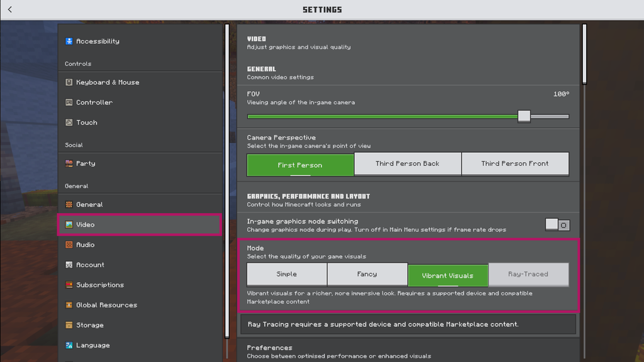The image size is (644, 362).
Task: Click the Video icon in the sidebar
Action: (x=69, y=224)
